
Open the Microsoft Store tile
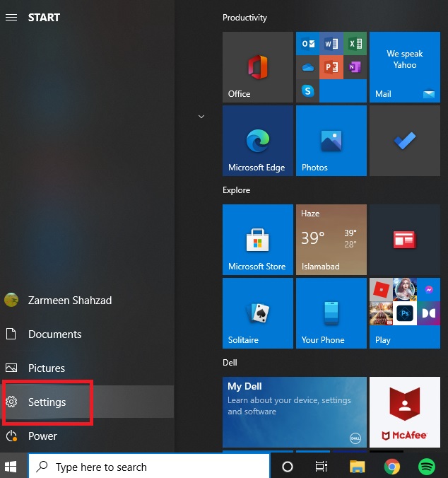(x=258, y=240)
